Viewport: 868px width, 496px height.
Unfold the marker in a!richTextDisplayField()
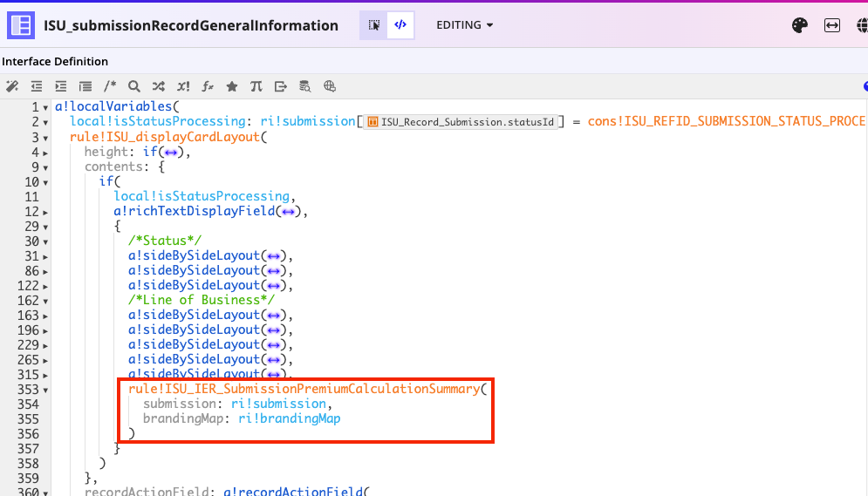coord(288,212)
